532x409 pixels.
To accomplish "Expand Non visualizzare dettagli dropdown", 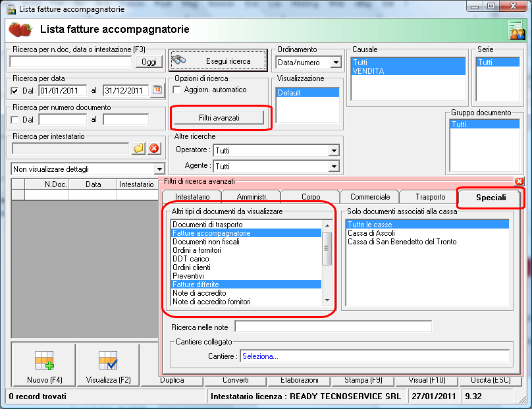I will coord(159,169).
